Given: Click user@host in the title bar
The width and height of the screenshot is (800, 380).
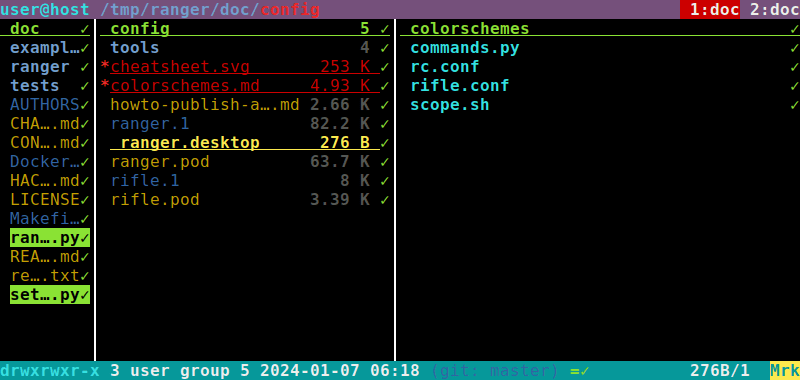Looking at the screenshot, I should [x=44, y=9].
